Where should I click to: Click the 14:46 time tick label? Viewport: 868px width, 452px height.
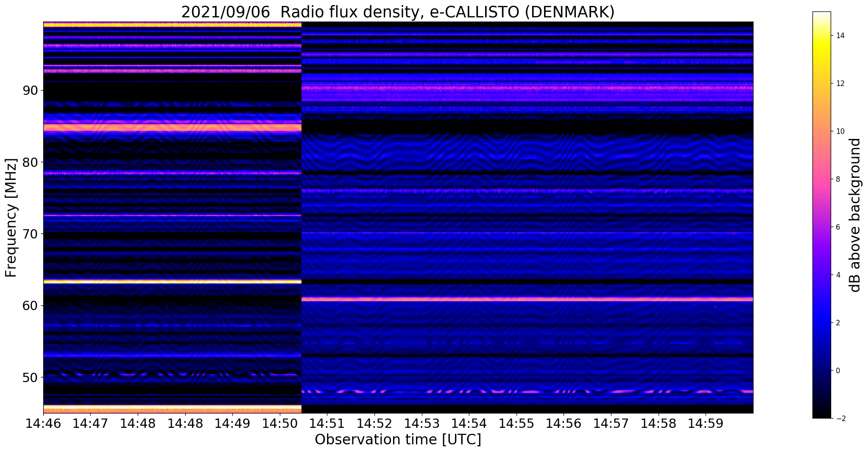43,424
